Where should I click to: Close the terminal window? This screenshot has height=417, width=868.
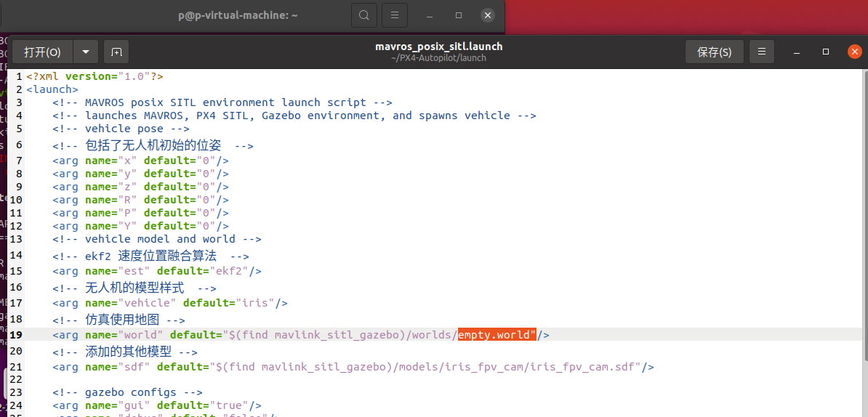pyautogui.click(x=488, y=15)
